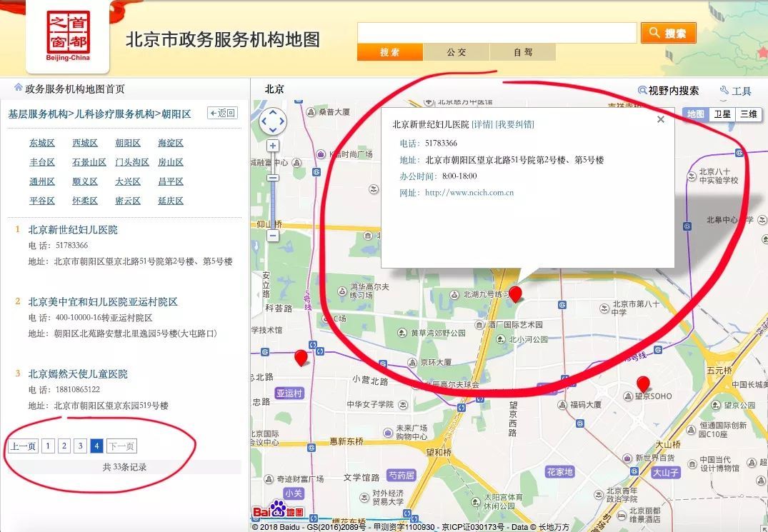Click the 基层服务机构 breadcrumb
The height and width of the screenshot is (532, 768).
pyautogui.click(x=38, y=114)
